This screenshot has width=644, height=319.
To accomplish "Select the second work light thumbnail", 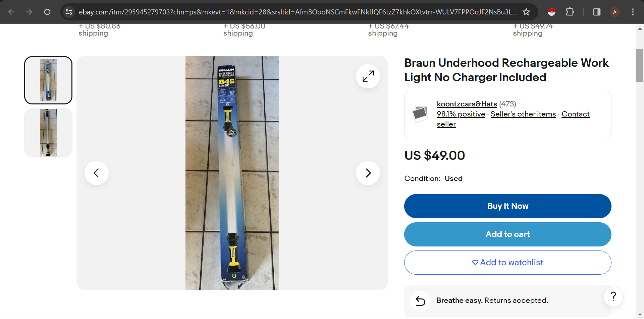I will click(48, 133).
